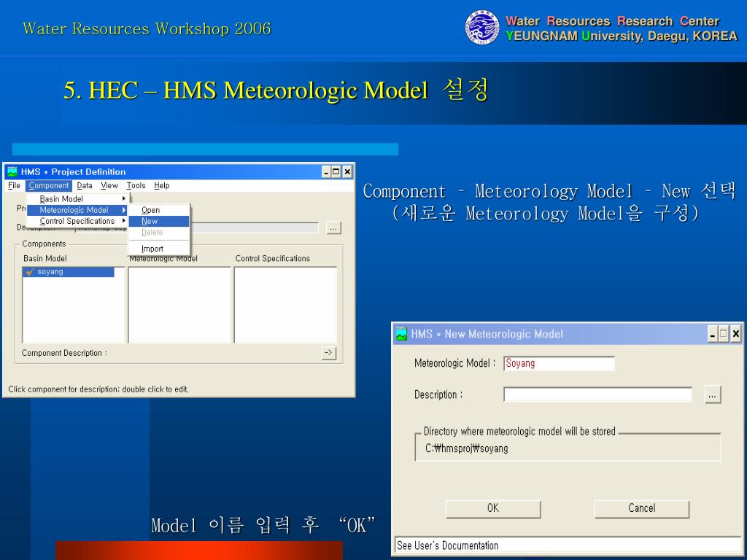This screenshot has height=560, width=747.
Task: Expand the Control Specifications submenu
Action: tap(77, 221)
